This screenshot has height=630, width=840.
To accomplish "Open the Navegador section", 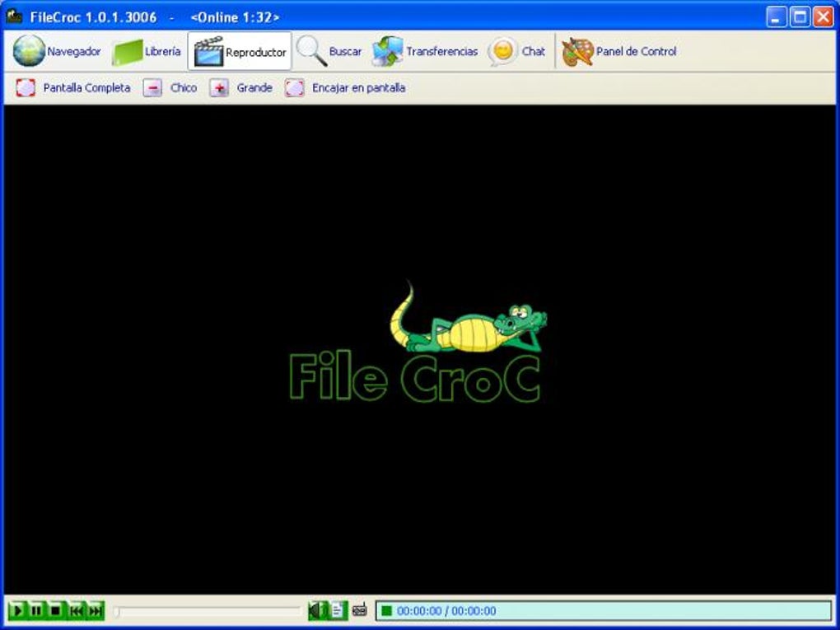I will (56, 50).
